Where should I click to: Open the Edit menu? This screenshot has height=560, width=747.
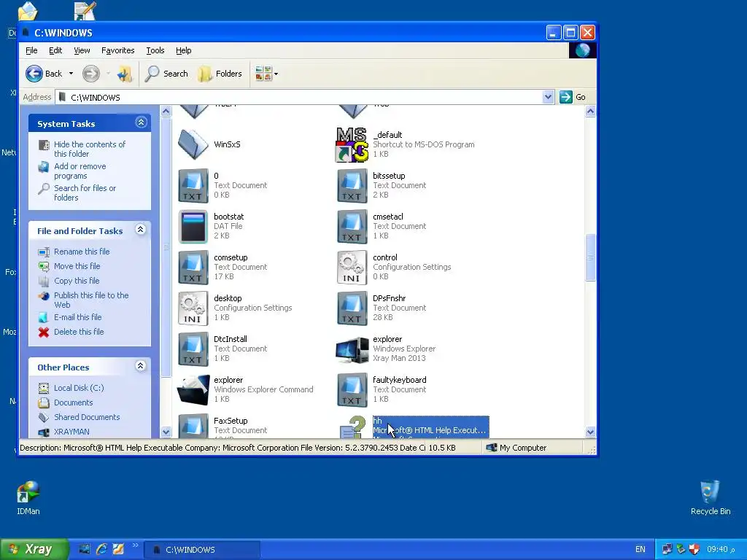coord(55,50)
